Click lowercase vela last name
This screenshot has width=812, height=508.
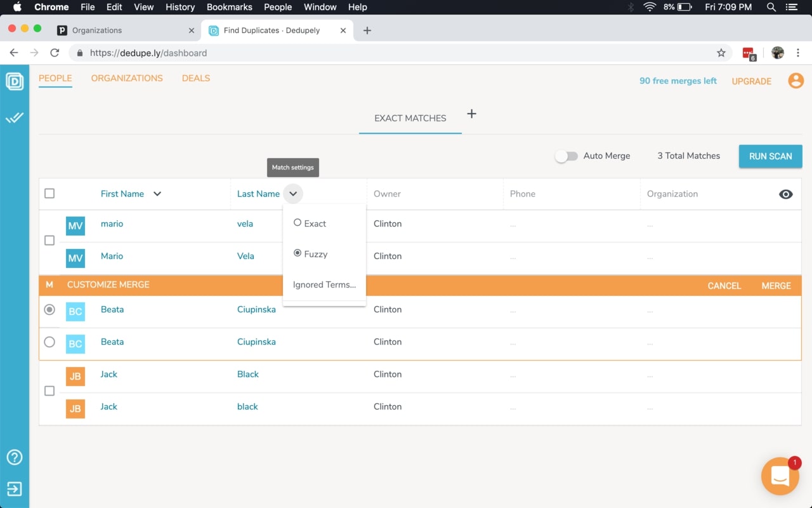245,224
